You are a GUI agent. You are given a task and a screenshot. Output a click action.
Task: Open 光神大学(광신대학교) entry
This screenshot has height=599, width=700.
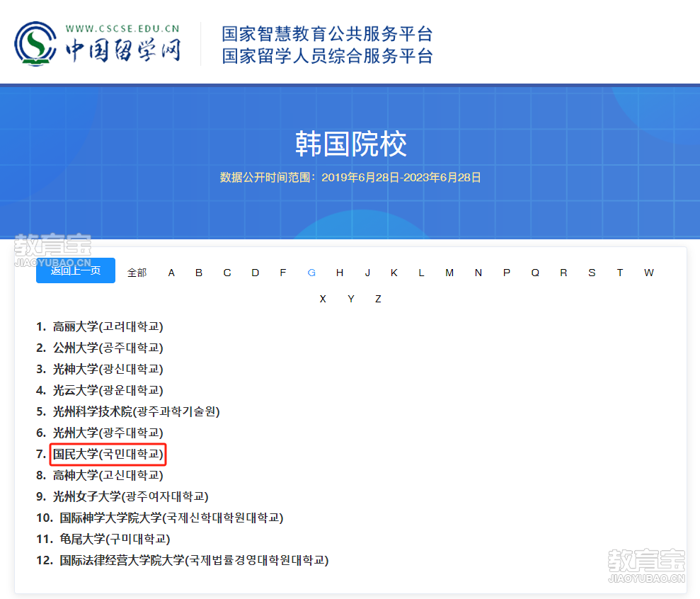pos(108,369)
